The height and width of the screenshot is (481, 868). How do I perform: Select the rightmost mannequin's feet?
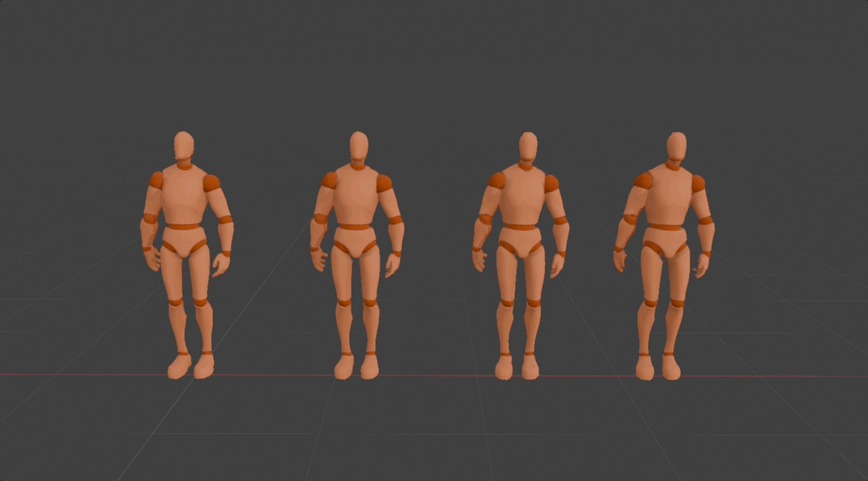(645, 368)
